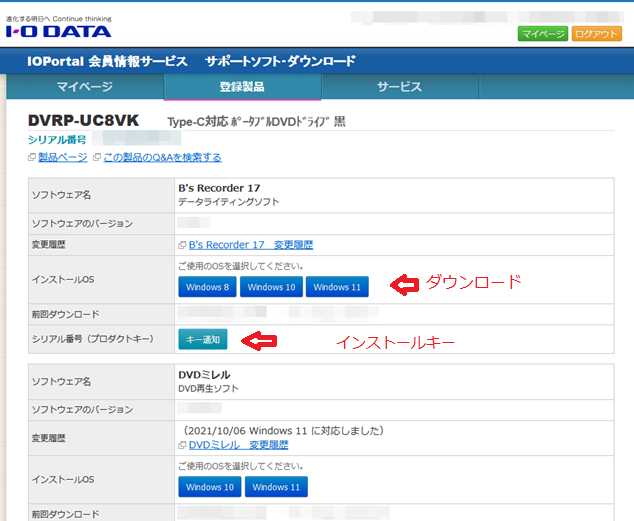The image size is (634, 521).
Task: Open B's Recorder 17 変更履歴 link
Action: click(x=251, y=245)
